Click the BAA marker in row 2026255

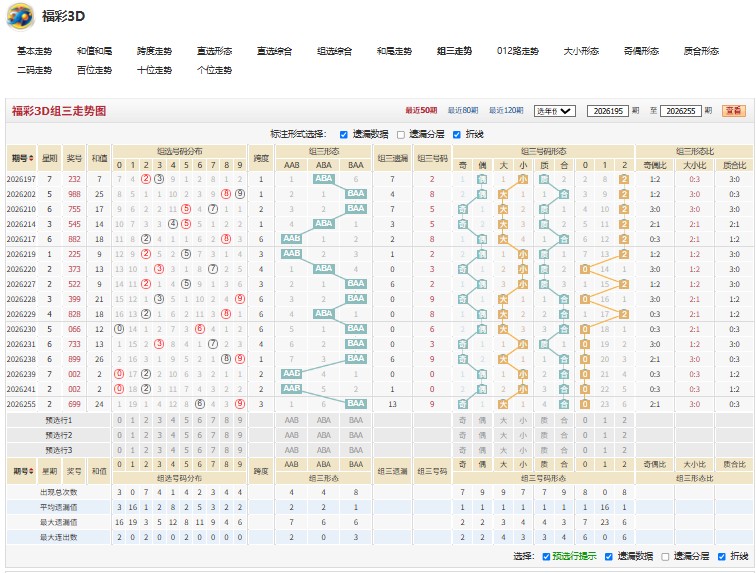(x=356, y=403)
